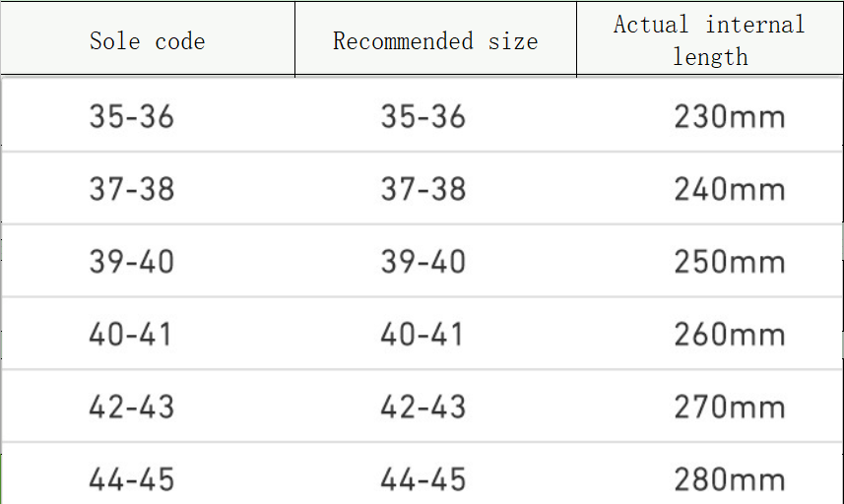
Task: Click the 250mm length cell
Action: tap(729, 262)
